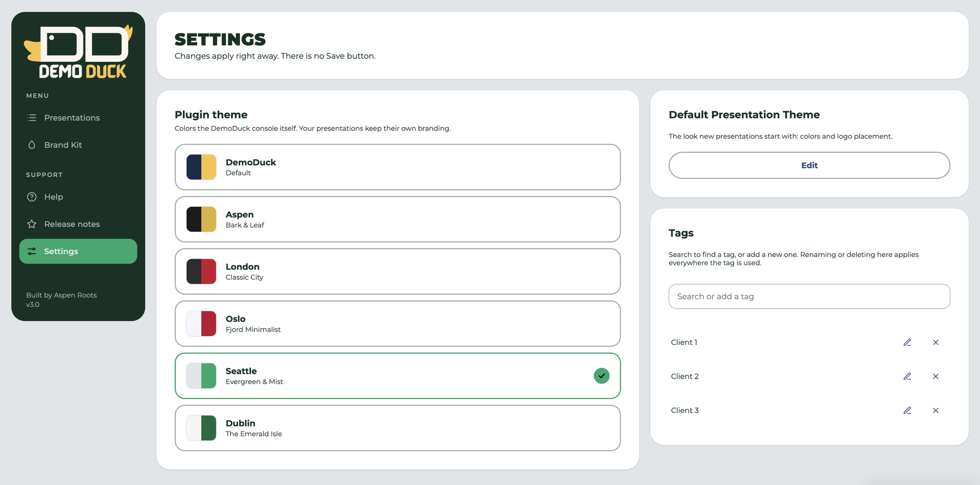Viewport: 980px width, 485px height.
Task: View Release notes
Action: click(x=78, y=224)
